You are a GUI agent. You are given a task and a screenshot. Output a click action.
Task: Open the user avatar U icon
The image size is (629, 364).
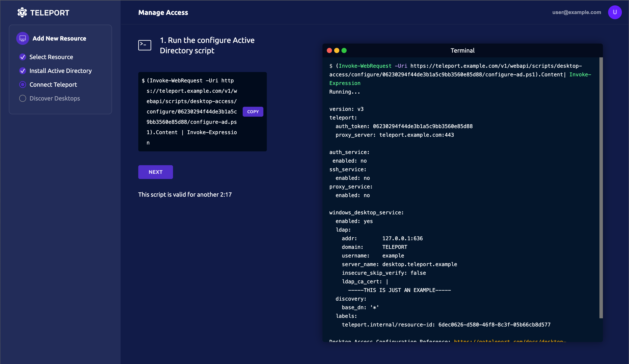[615, 12]
